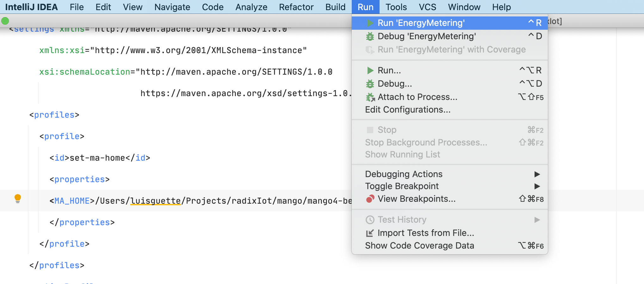Click the underlined luisguette path segment
The width and height of the screenshot is (644, 284).
click(x=155, y=201)
